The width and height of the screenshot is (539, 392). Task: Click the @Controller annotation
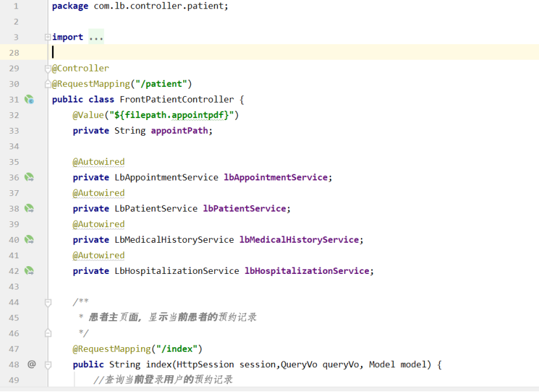pyautogui.click(x=81, y=68)
